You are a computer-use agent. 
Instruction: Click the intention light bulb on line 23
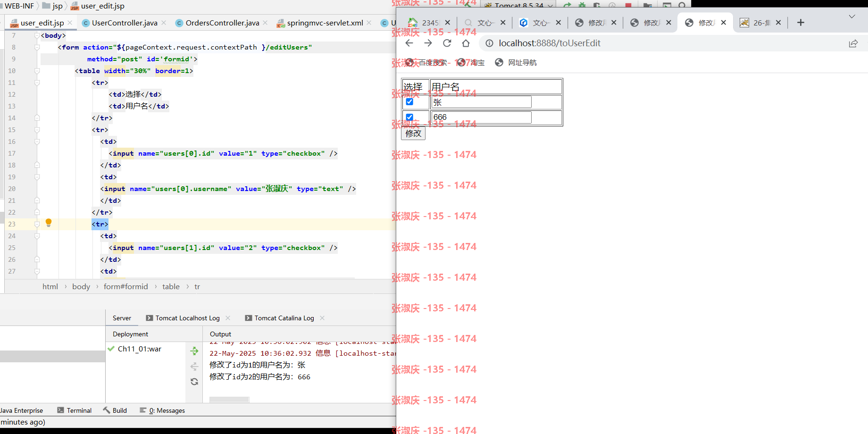click(49, 223)
